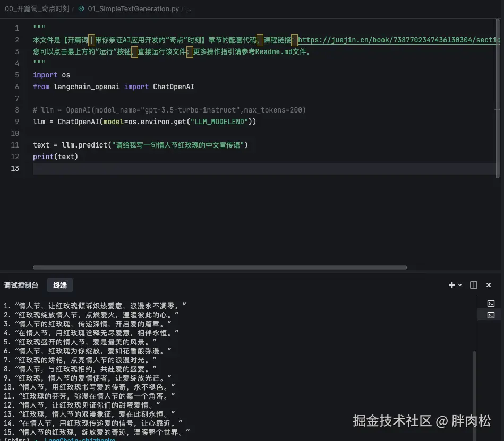Expand the breadcrumb ellipsis menu

189,8
